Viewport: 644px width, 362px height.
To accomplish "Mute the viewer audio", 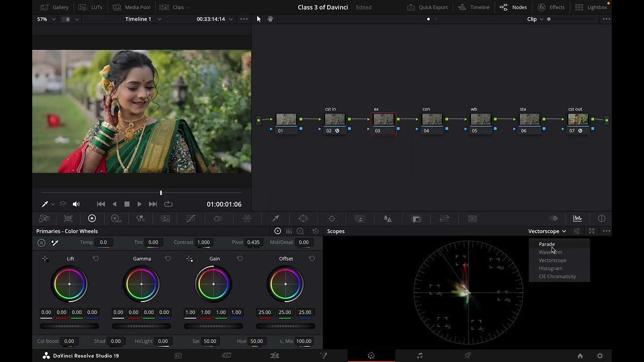I will (x=76, y=204).
